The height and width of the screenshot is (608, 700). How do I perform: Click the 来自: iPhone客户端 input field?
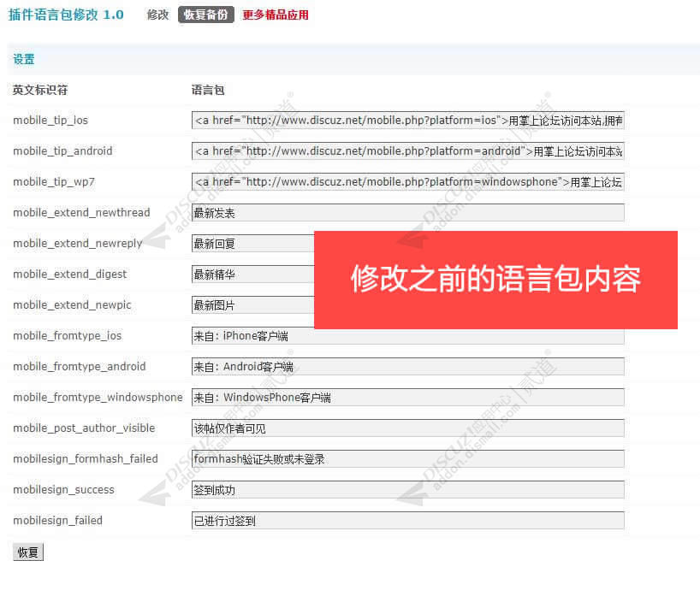click(407, 336)
